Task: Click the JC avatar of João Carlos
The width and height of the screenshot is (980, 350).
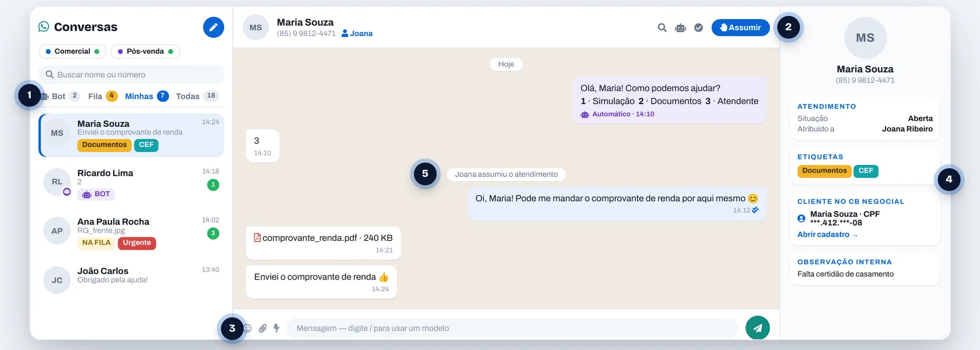Action: pos(57,280)
